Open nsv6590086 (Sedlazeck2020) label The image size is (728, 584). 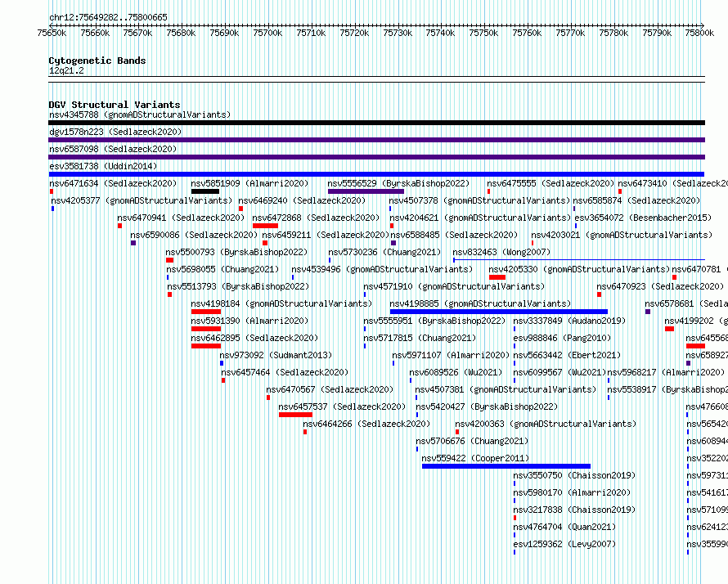click(x=194, y=235)
